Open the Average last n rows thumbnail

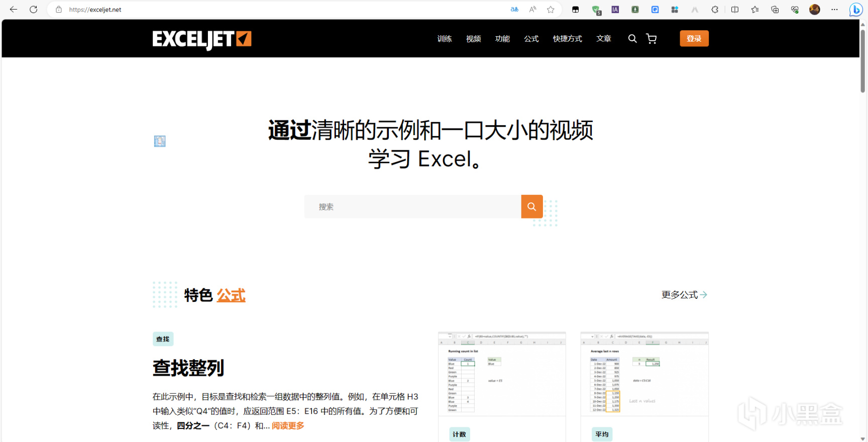pyautogui.click(x=644, y=374)
